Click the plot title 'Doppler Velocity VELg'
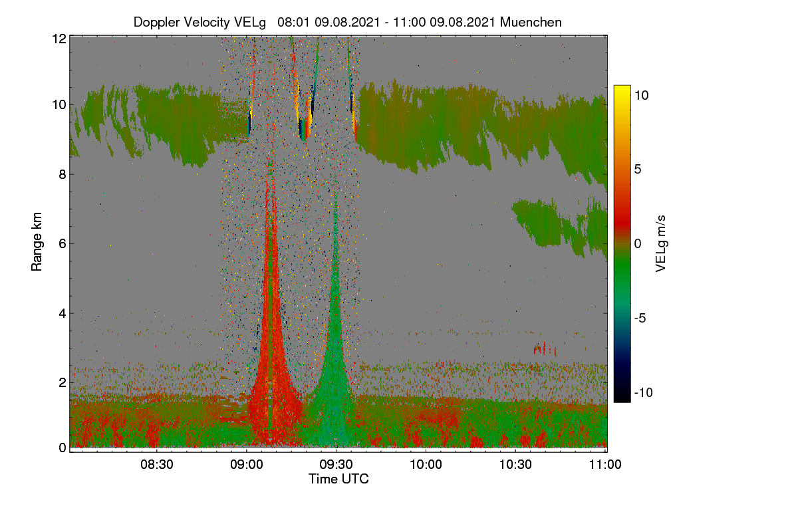 point(200,22)
